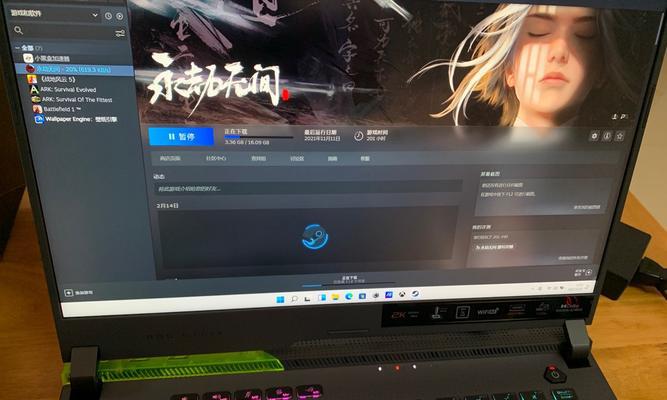
Task: Click the game download progress bar
Action: coord(259,137)
